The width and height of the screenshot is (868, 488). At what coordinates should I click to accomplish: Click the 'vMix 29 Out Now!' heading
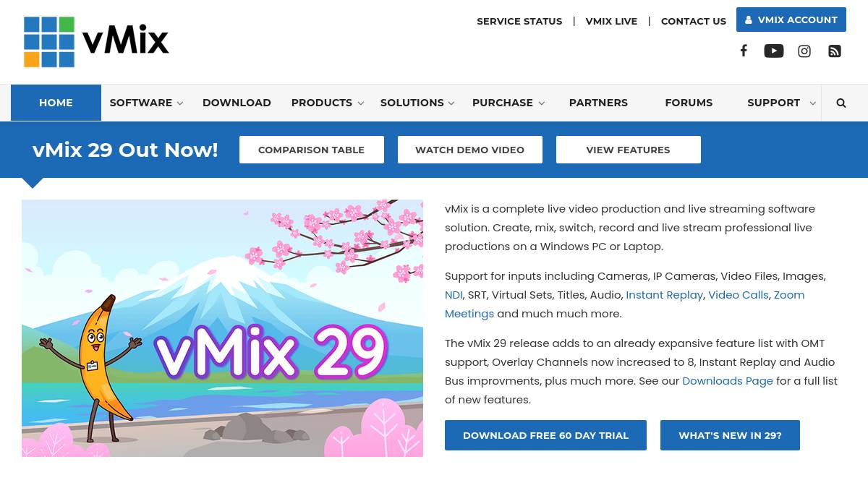(125, 150)
